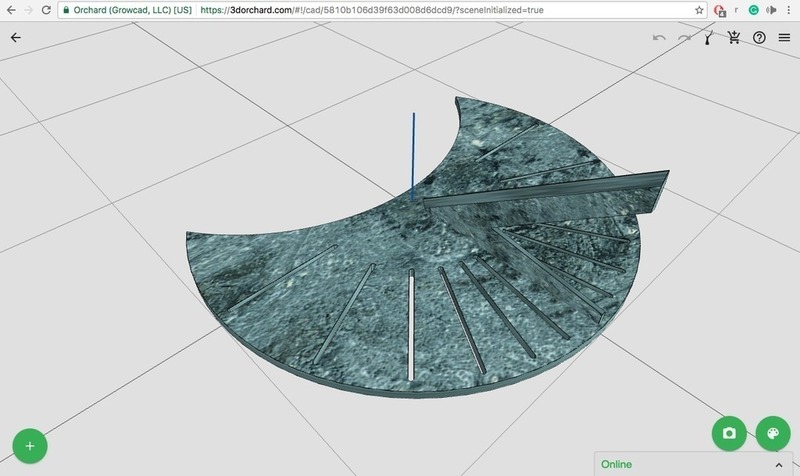
Task: Click the Orchard (Growcad, LLC) security badge
Action: pos(127,10)
